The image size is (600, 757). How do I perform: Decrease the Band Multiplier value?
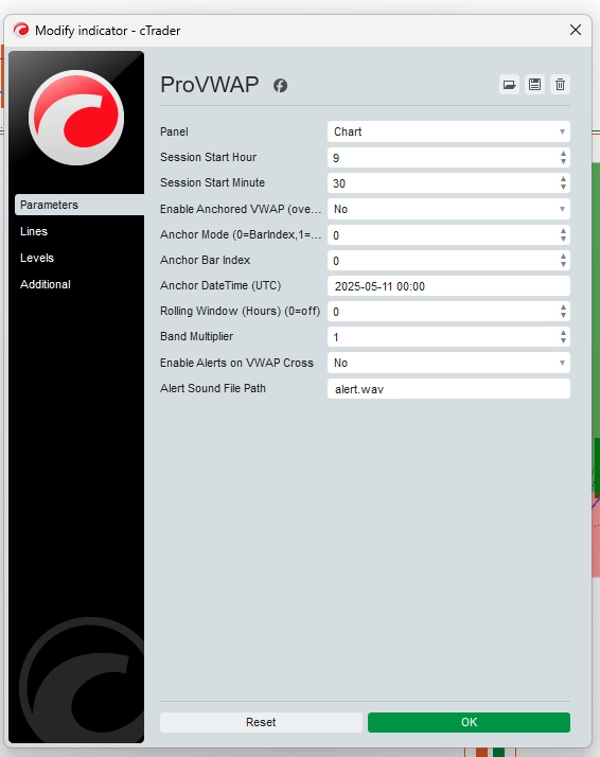click(x=563, y=341)
